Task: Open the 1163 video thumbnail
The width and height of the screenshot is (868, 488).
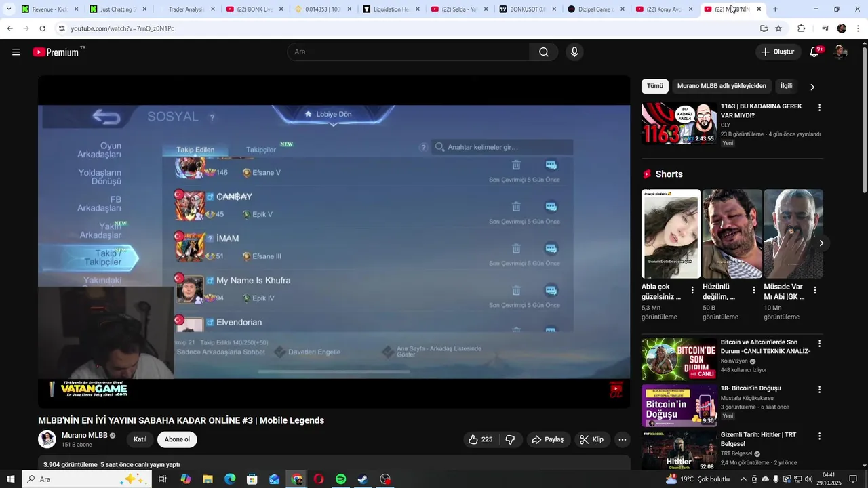Action: 679,123
